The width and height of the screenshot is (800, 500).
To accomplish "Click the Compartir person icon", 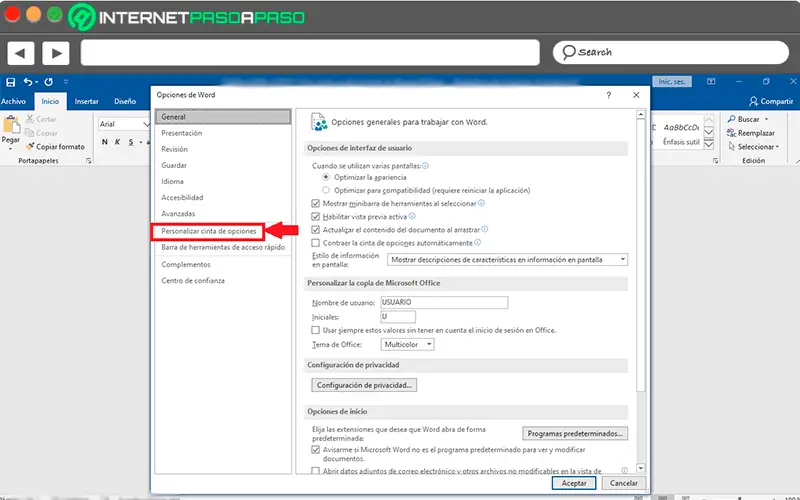I will [x=754, y=101].
